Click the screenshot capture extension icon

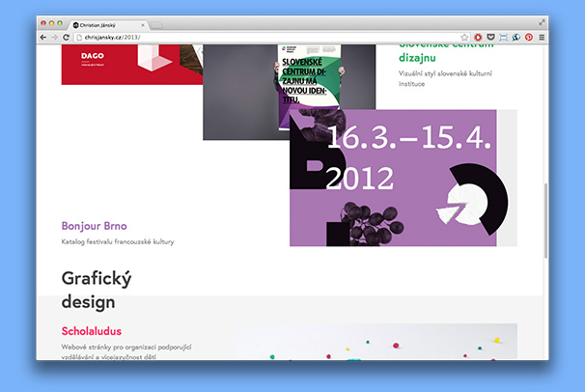503,37
